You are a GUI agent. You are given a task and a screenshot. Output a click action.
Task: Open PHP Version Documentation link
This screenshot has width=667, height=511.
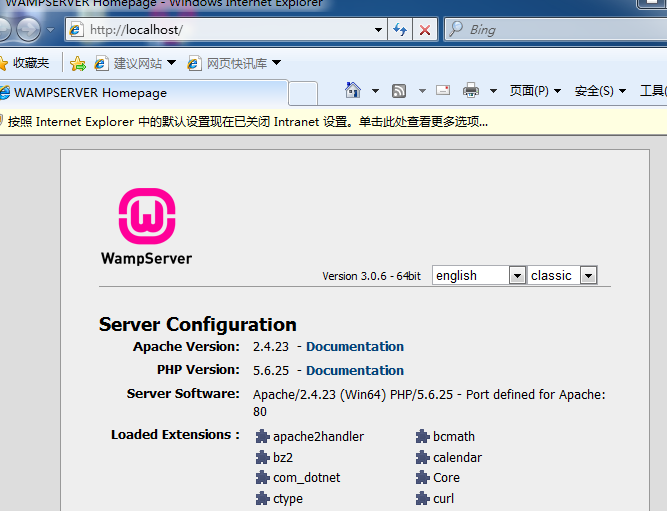[x=355, y=370]
